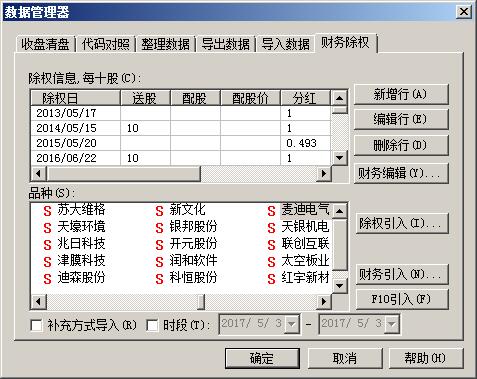Viewport: 477px width, 379px height.
Task: Select stock 兆日科技
Action: tap(74, 244)
